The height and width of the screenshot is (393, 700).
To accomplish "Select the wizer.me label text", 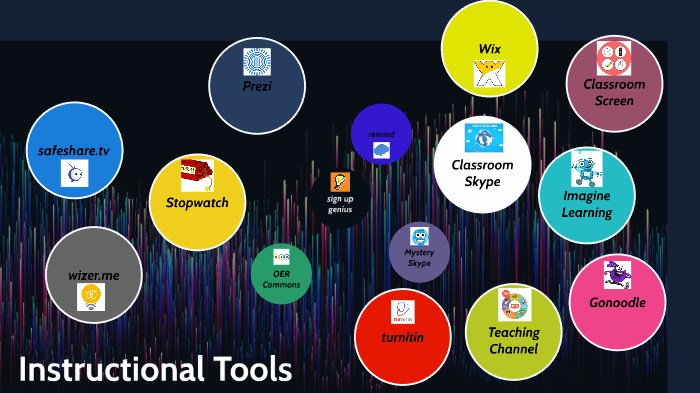I will 94,276.
